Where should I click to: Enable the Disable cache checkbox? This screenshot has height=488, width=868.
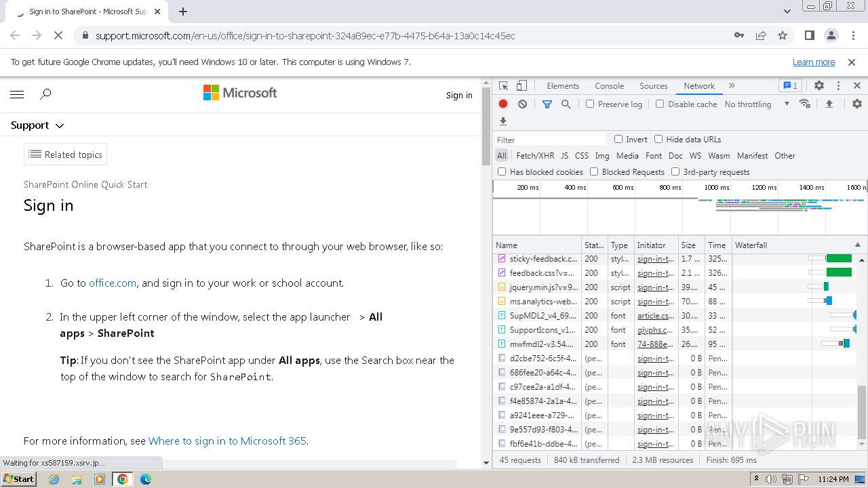(x=660, y=104)
